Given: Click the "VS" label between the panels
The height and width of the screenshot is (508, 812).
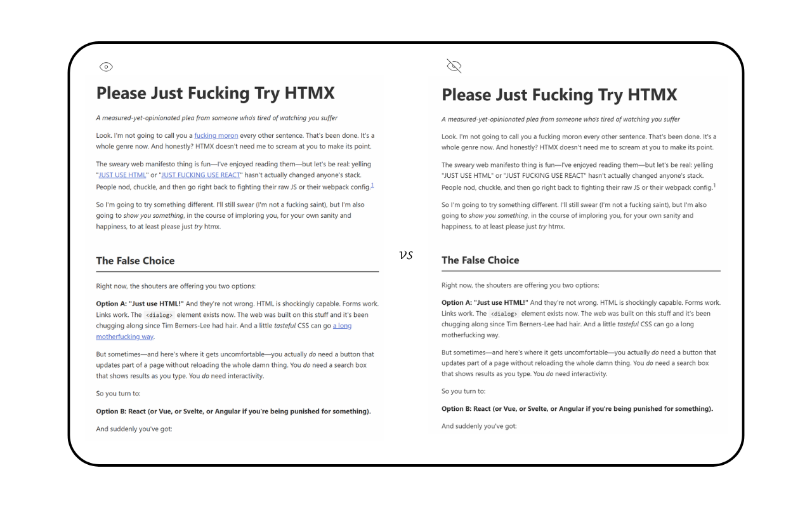Looking at the screenshot, I should click(x=406, y=255).
